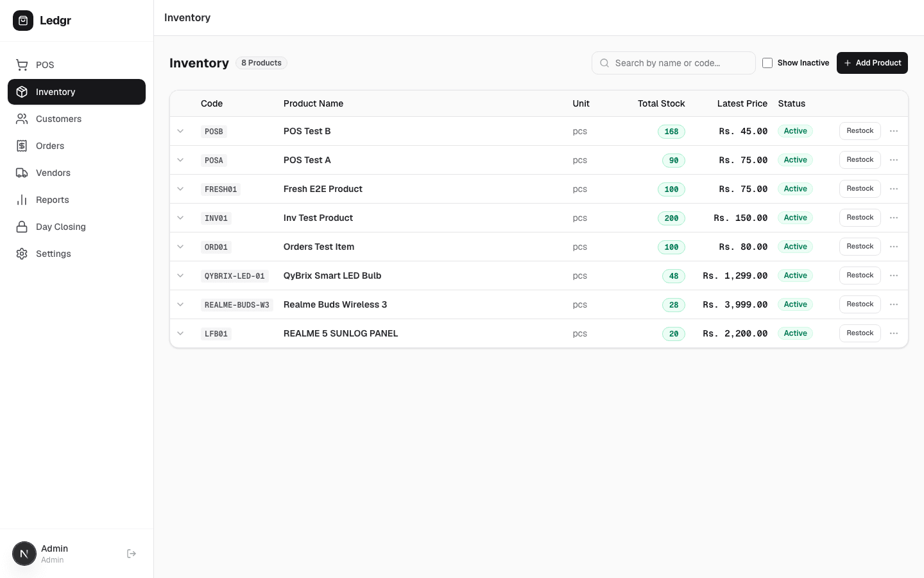Open the Vendors section

pos(76,173)
